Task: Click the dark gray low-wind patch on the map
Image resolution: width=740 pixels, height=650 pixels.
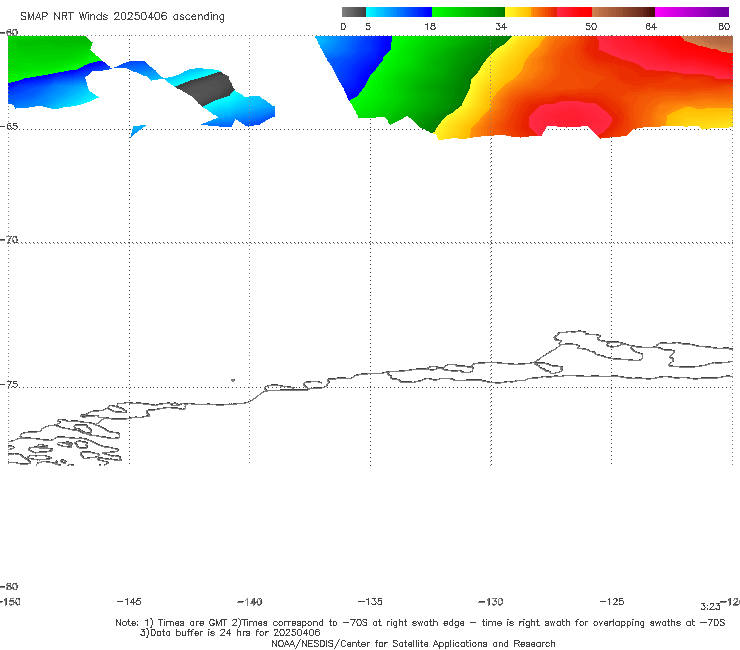Action: [206, 89]
